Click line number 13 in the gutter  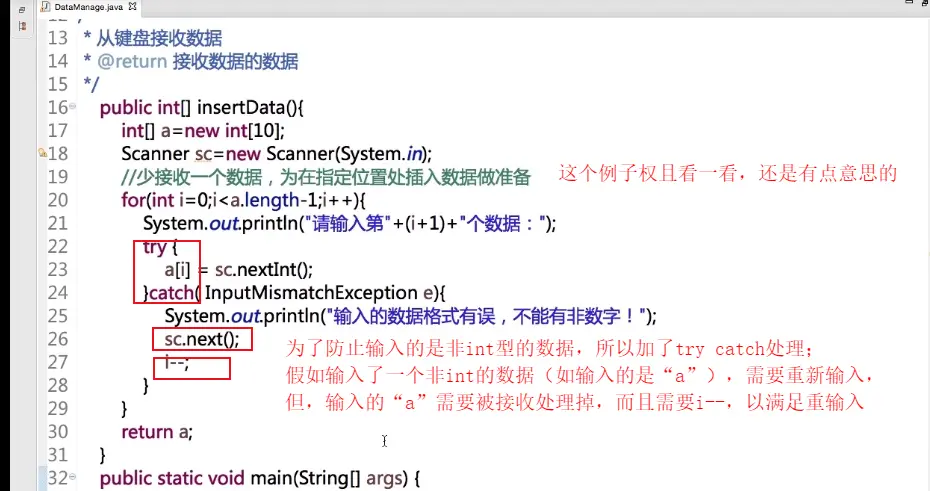(58, 38)
